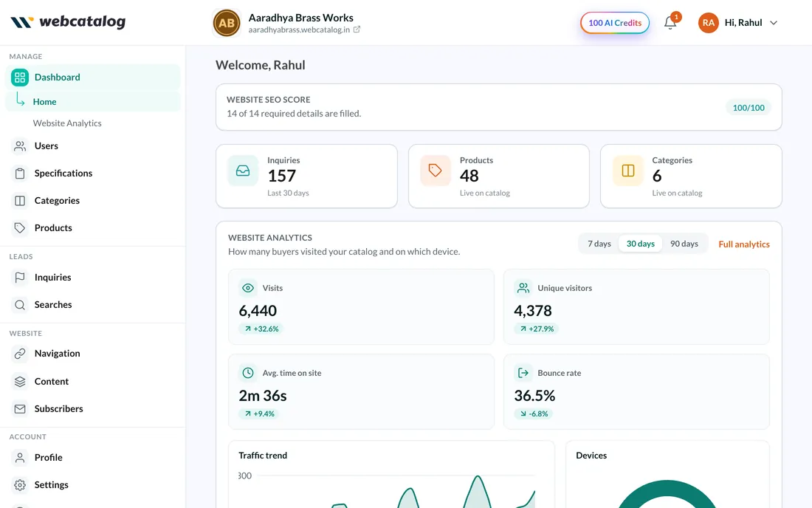Viewport: 812px width, 508px height.
Task: Click the Categories columns icon in sidebar
Action: pyautogui.click(x=20, y=201)
